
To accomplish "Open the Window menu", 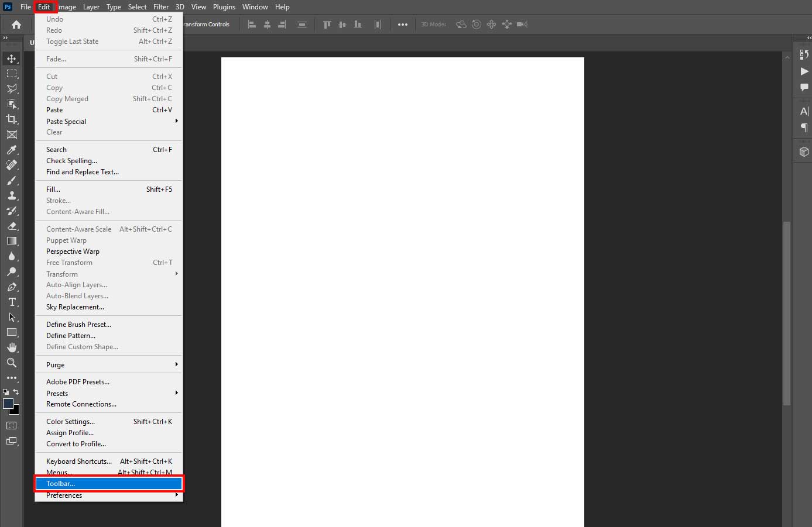I will pos(255,7).
